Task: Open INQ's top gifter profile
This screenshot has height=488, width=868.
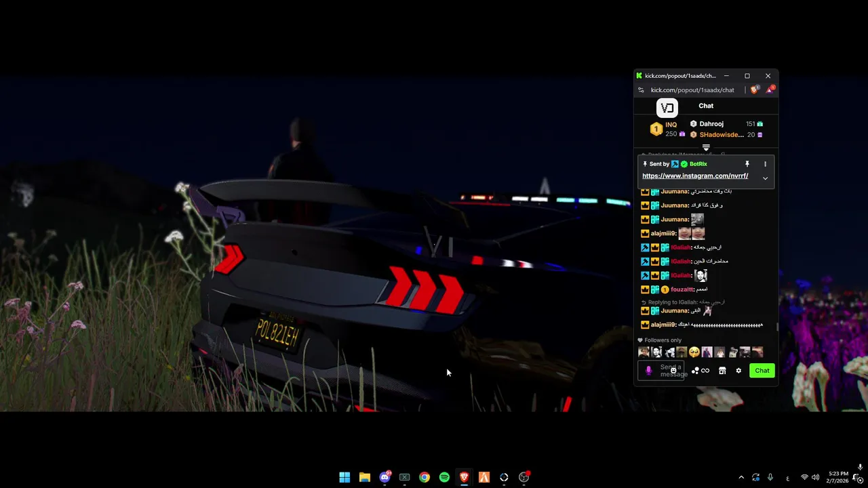Action: coord(671,125)
